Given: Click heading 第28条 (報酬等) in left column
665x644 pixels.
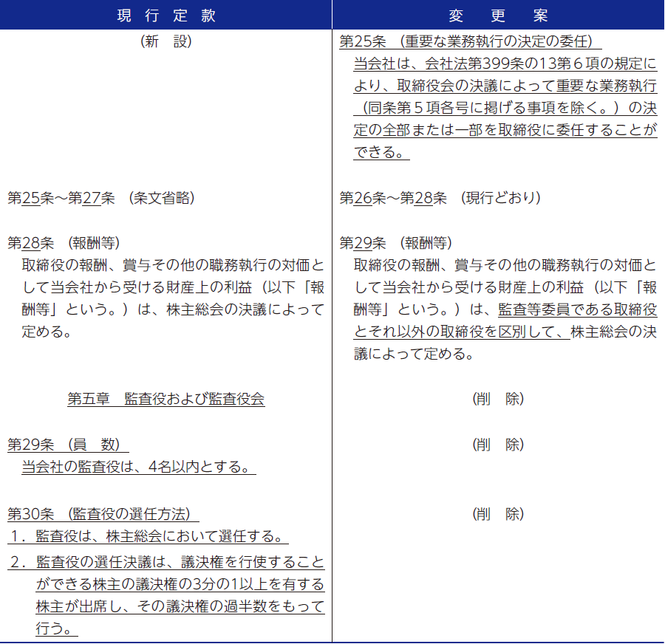Looking at the screenshot, I should pos(64,243).
